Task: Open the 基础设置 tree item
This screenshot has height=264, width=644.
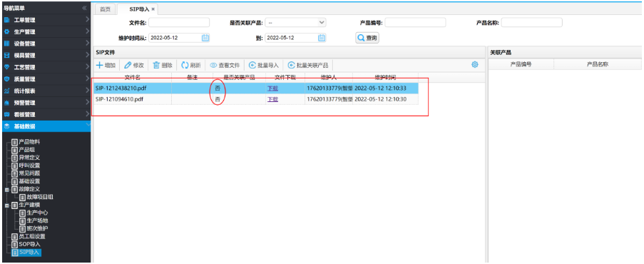Action: [x=29, y=181]
